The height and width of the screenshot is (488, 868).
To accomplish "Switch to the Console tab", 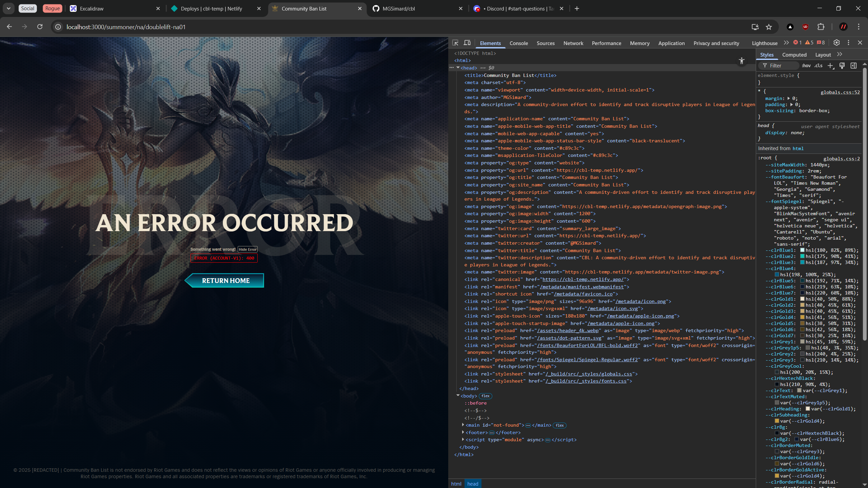I will (519, 43).
